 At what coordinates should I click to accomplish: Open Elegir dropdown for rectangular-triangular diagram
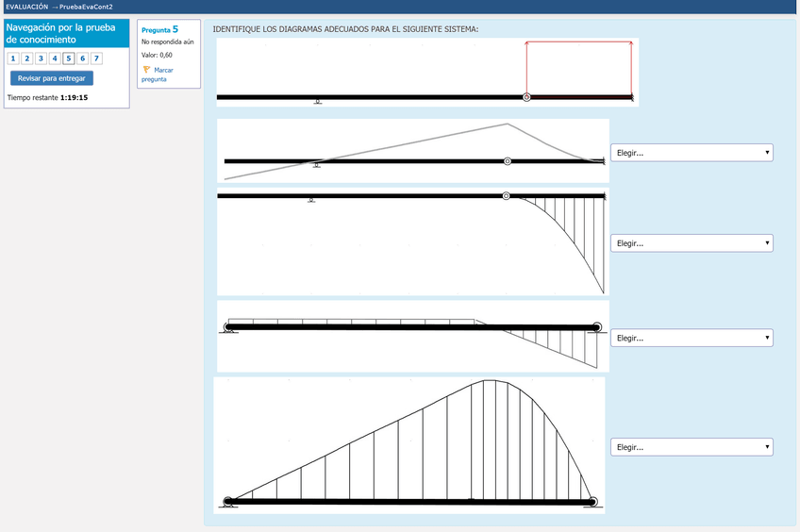tap(692, 338)
